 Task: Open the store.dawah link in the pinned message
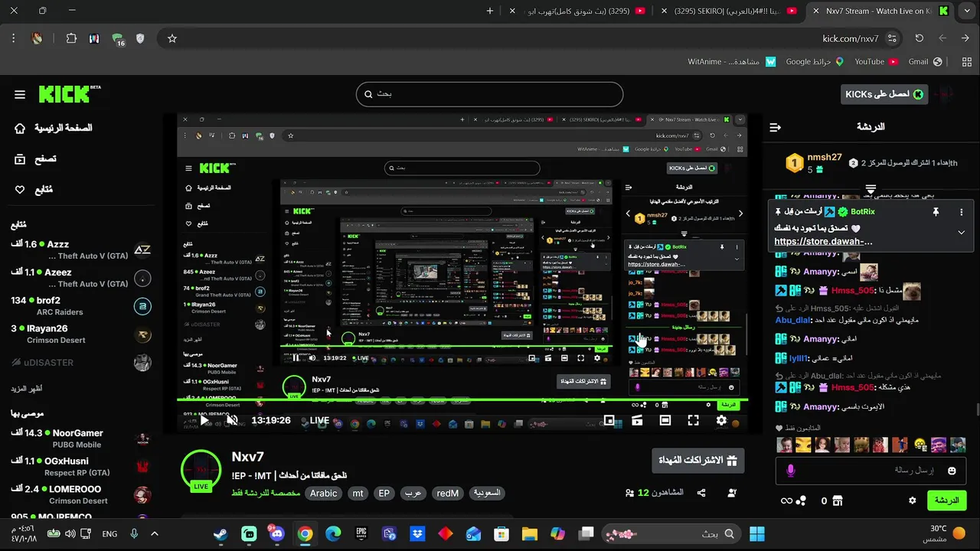[823, 241]
